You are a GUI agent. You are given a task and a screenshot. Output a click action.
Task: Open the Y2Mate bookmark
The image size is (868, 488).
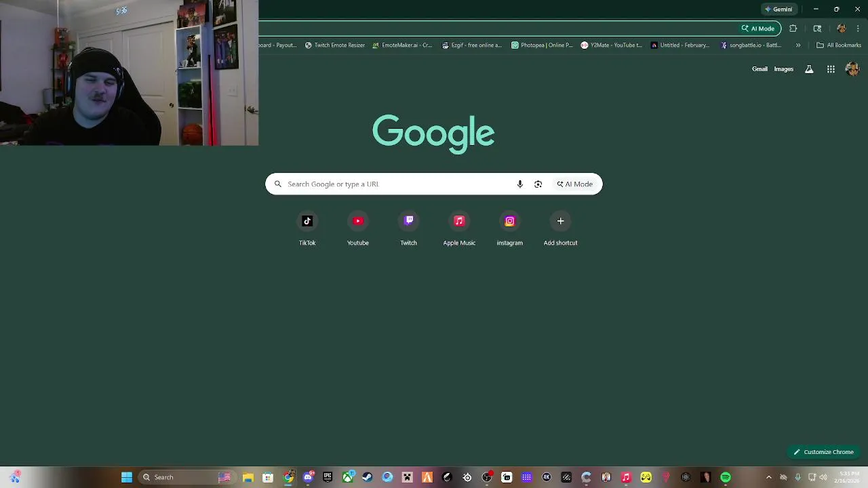coord(611,45)
